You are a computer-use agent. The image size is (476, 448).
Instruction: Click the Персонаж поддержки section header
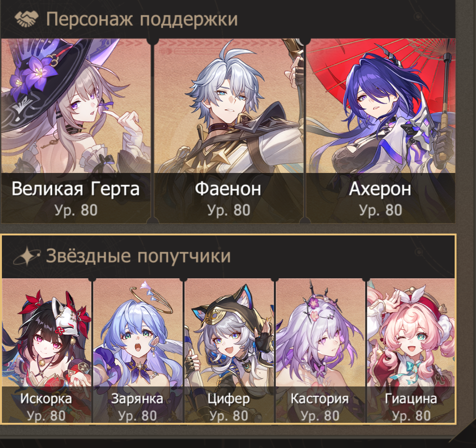(142, 19)
